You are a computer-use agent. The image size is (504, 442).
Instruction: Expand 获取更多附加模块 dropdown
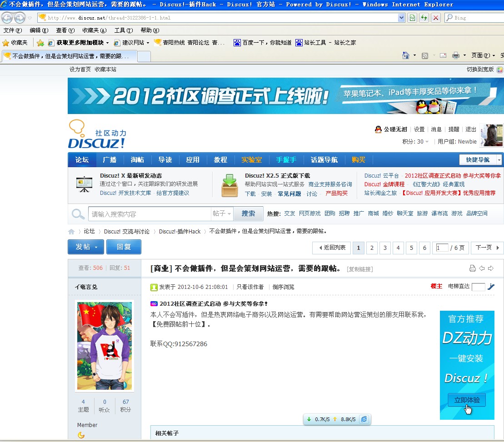[x=107, y=43]
